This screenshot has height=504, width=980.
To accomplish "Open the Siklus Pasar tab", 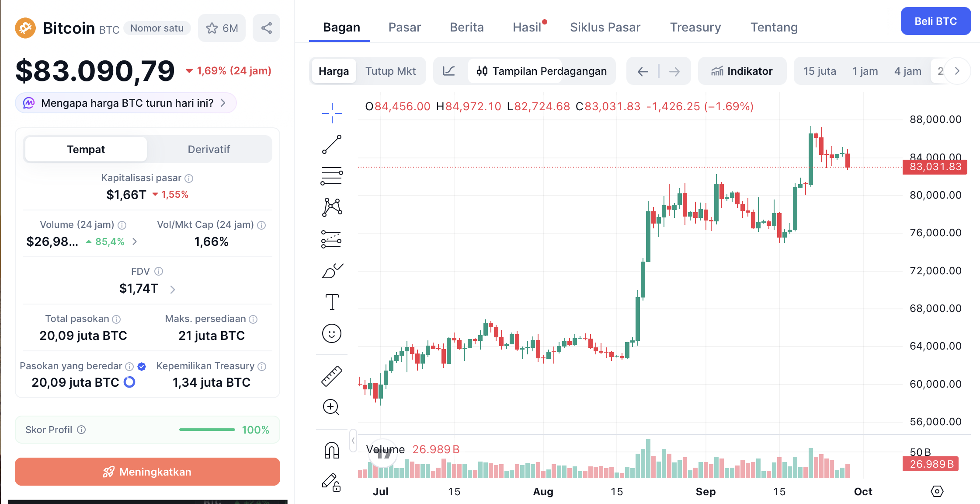I will [x=605, y=27].
